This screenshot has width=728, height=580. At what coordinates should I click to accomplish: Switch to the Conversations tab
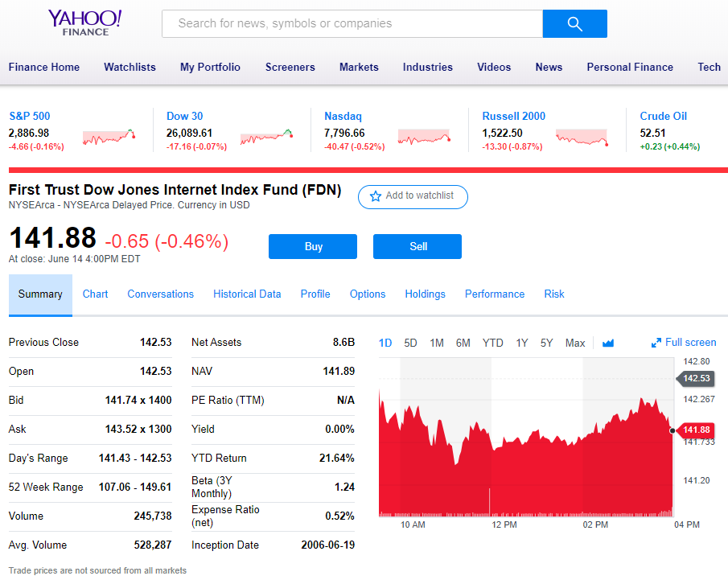[x=161, y=294]
